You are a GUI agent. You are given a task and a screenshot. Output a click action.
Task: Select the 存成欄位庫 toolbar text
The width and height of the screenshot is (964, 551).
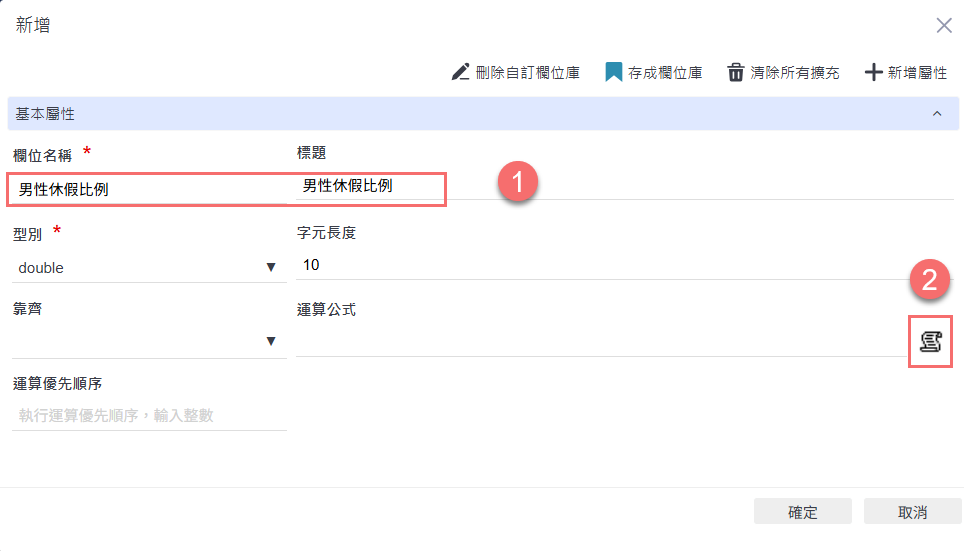665,73
